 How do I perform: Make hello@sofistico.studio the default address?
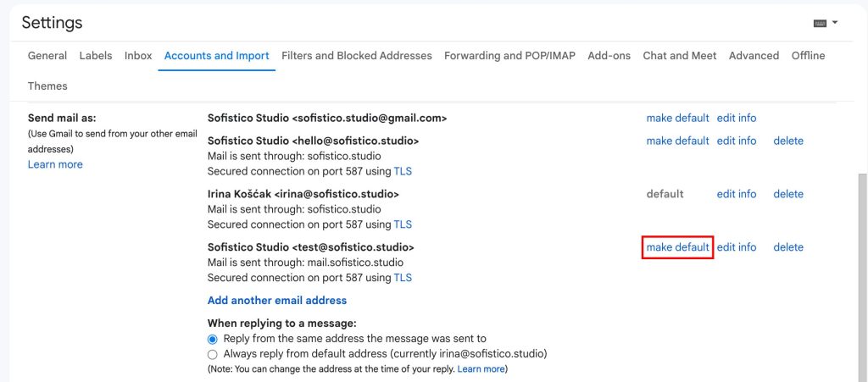(677, 141)
